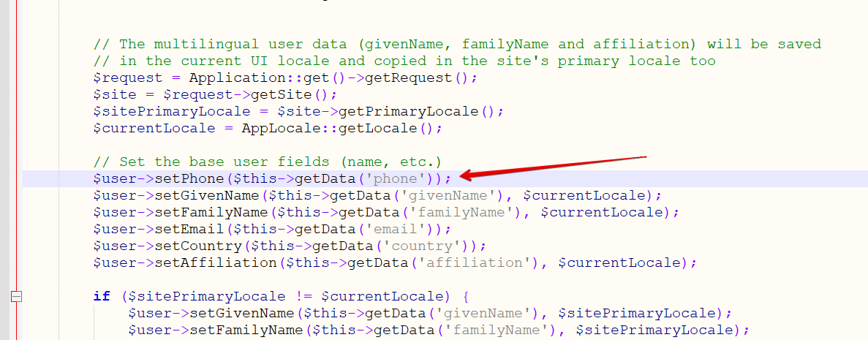Click the setFamilyName line that ends with $sitePrimaryLocale

(x=439, y=330)
